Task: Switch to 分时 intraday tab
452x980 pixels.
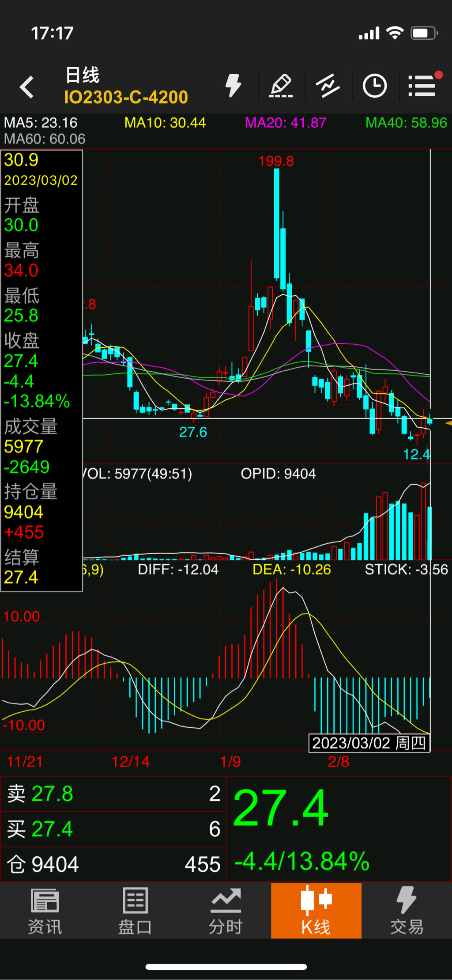Action: tap(226, 911)
